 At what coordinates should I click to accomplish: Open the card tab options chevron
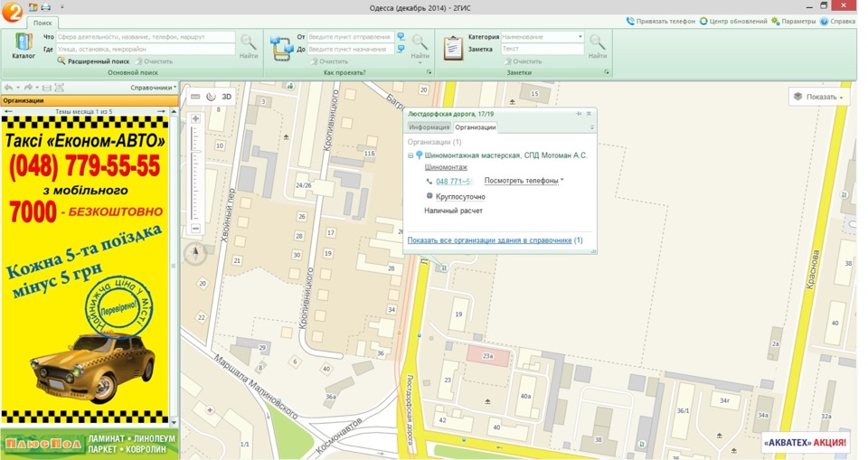[x=591, y=127]
